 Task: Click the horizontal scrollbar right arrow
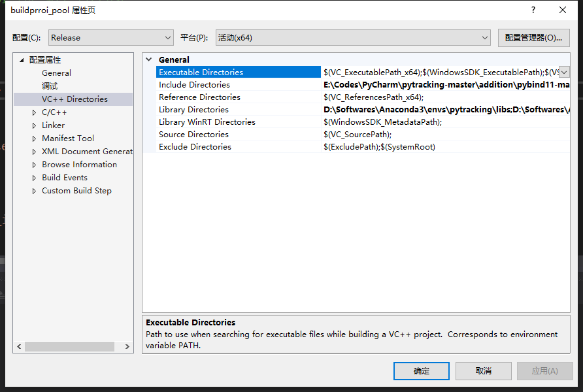tap(127, 346)
